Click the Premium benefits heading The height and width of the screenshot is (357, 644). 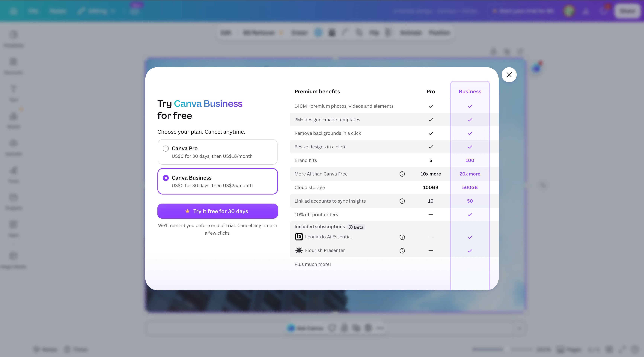(317, 92)
